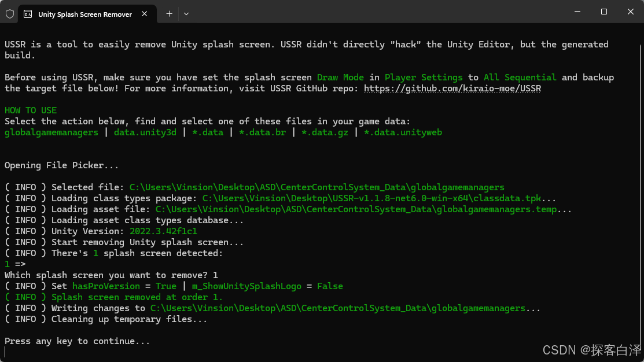
Task: Click Press any key to continue text
Action: pos(77,341)
